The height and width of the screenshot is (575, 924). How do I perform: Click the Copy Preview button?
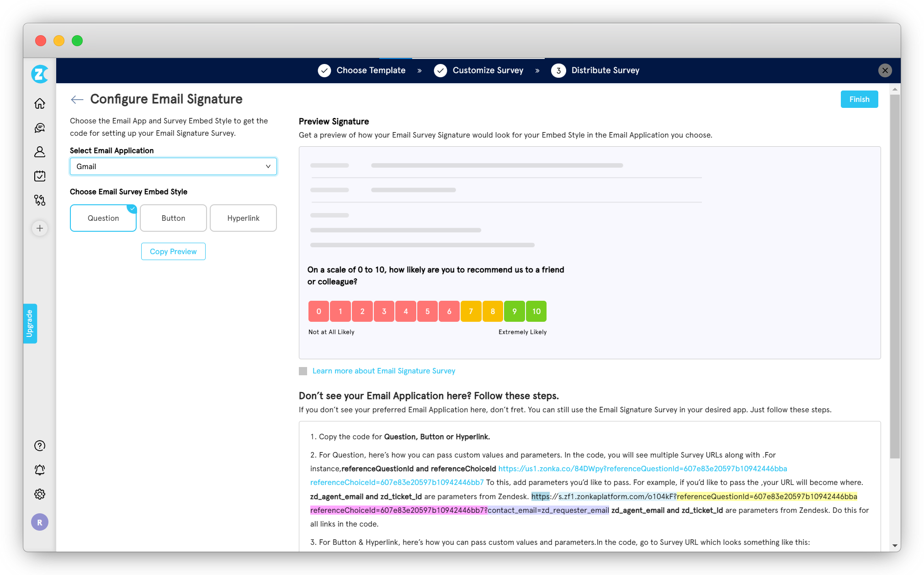pyautogui.click(x=173, y=251)
